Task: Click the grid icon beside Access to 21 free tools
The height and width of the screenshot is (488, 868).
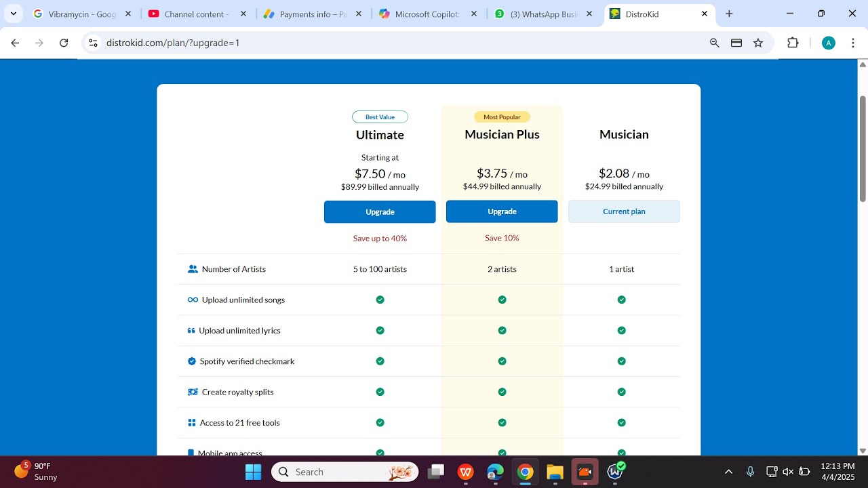Action: point(191,423)
